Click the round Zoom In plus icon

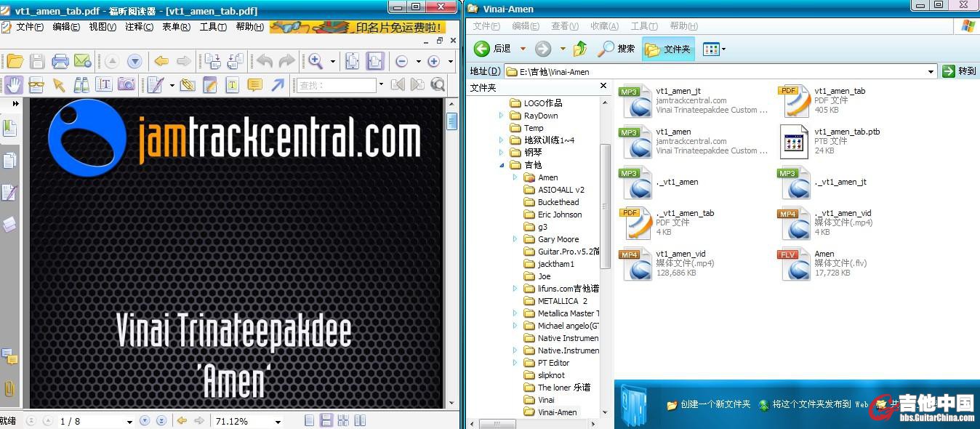coord(434,61)
